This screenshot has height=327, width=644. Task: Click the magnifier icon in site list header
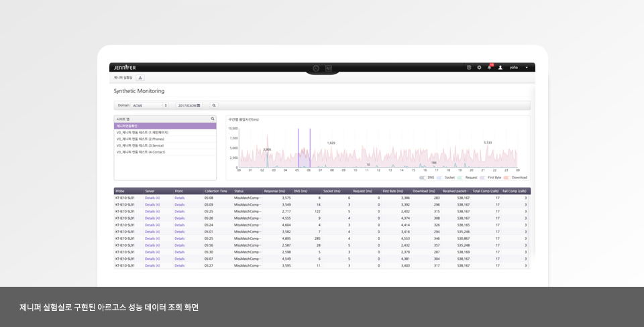213,119
